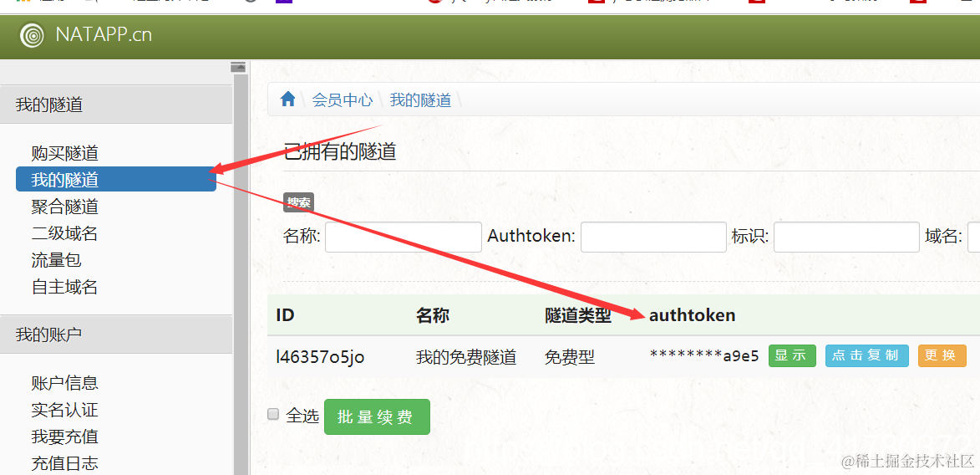Open 会员中心 breadcrumb link
This screenshot has width=980, height=475.
[342, 100]
